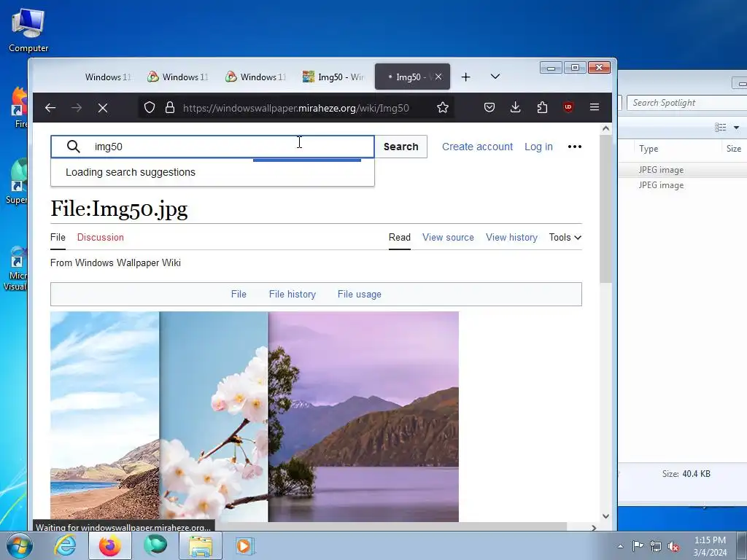The image size is (747, 560).
Task: Go back with Firefox back arrow
Action: tap(50, 108)
